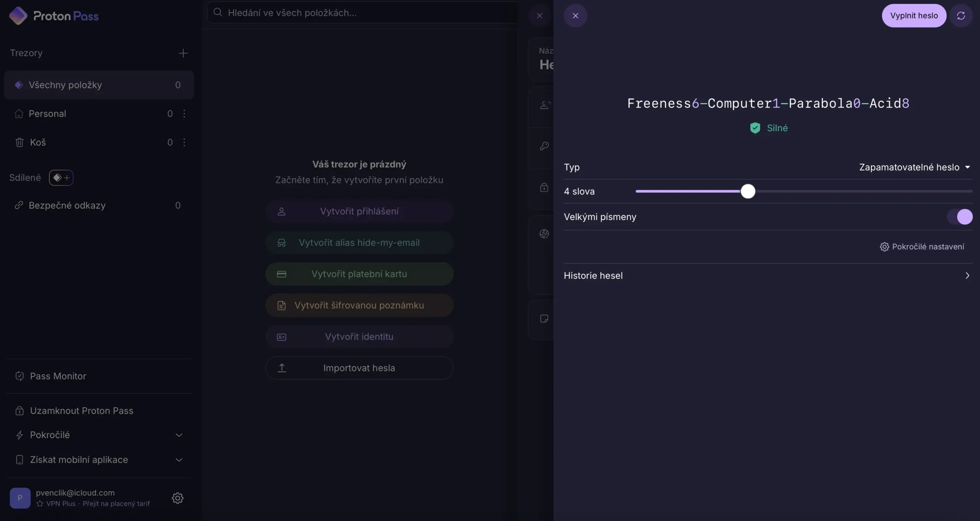Image resolution: width=980 pixels, height=521 pixels.
Task: Open Personal vault three-dot menu
Action: tap(184, 114)
